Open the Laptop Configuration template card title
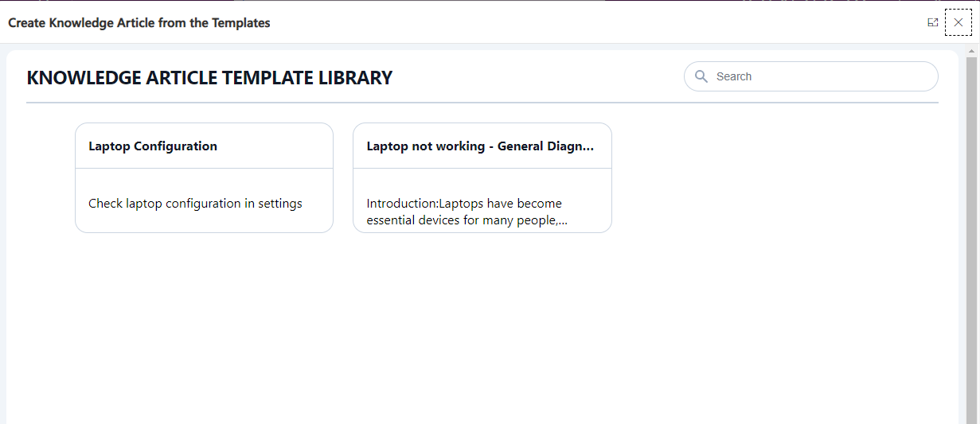The width and height of the screenshot is (980, 424). click(x=153, y=146)
